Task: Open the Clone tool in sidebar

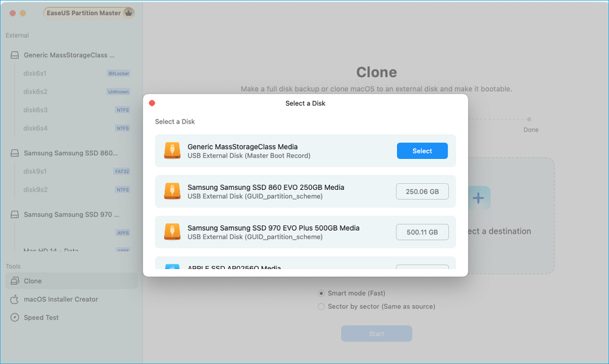Action: tap(71, 281)
